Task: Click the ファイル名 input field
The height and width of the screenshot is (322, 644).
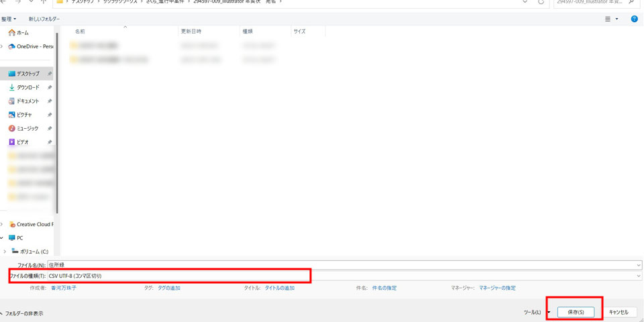Action: [x=342, y=265]
